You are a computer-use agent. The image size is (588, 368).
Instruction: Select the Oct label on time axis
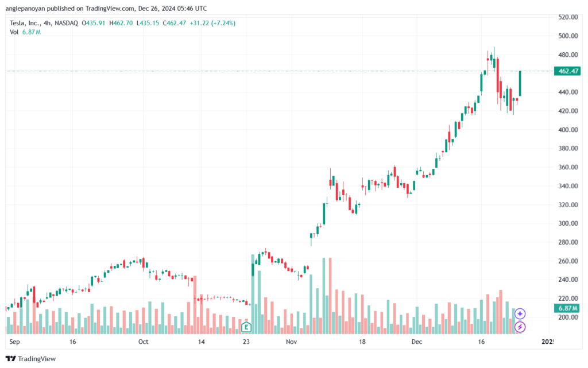click(143, 342)
